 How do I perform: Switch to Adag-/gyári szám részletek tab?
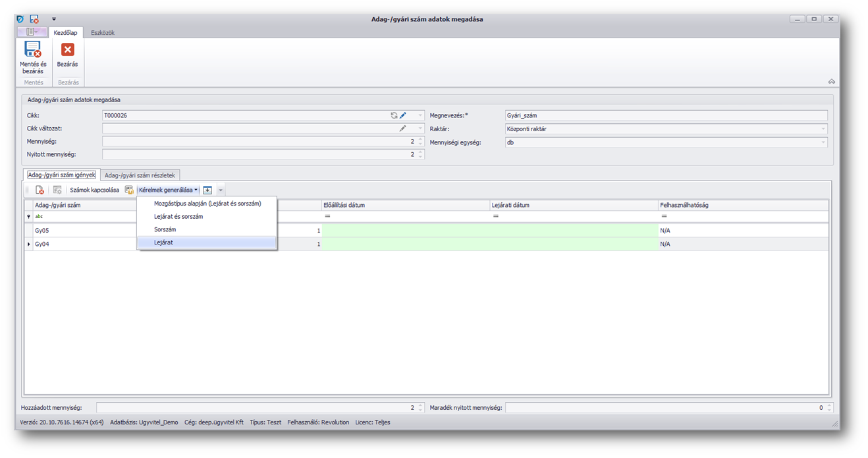coord(140,175)
